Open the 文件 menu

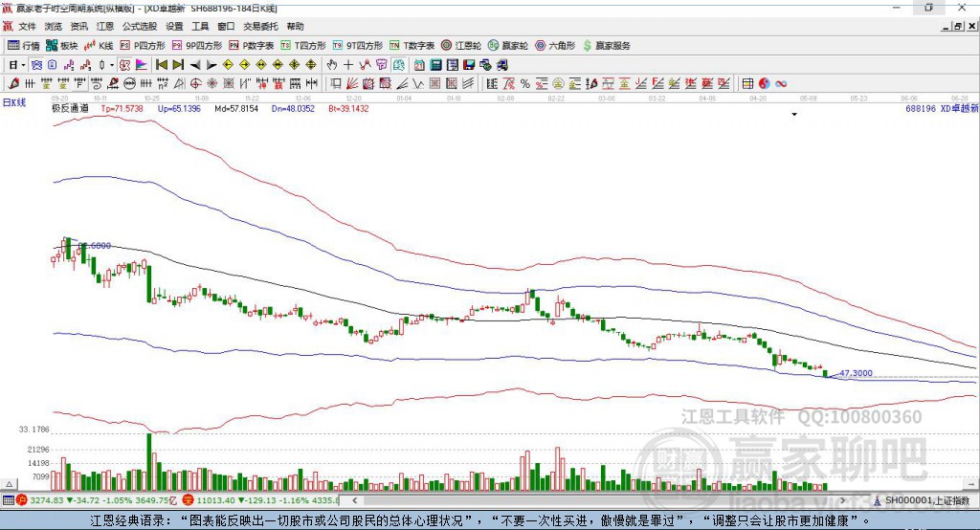[x=27, y=26]
